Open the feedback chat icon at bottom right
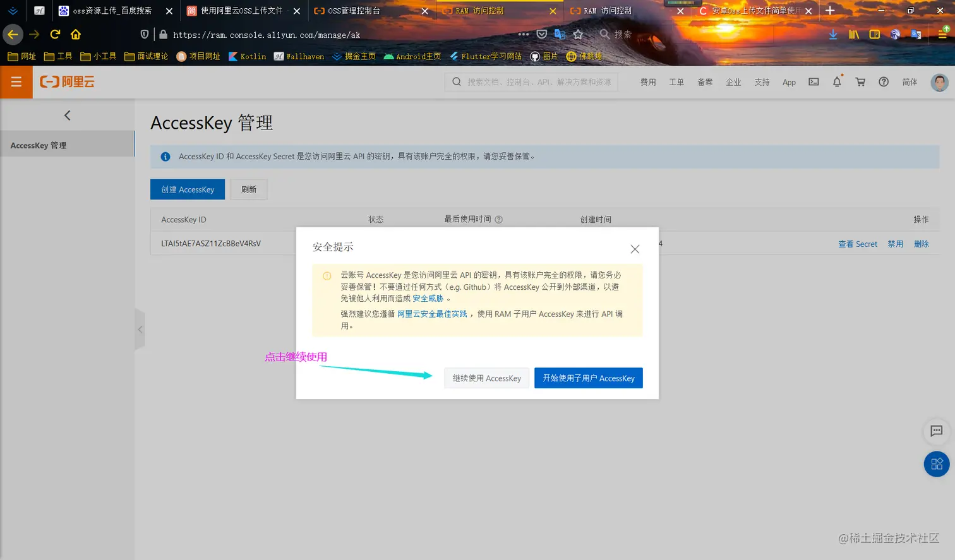 tap(936, 431)
